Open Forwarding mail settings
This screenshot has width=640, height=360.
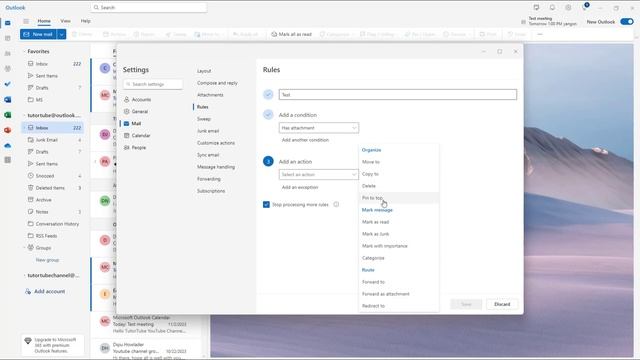pyautogui.click(x=209, y=179)
